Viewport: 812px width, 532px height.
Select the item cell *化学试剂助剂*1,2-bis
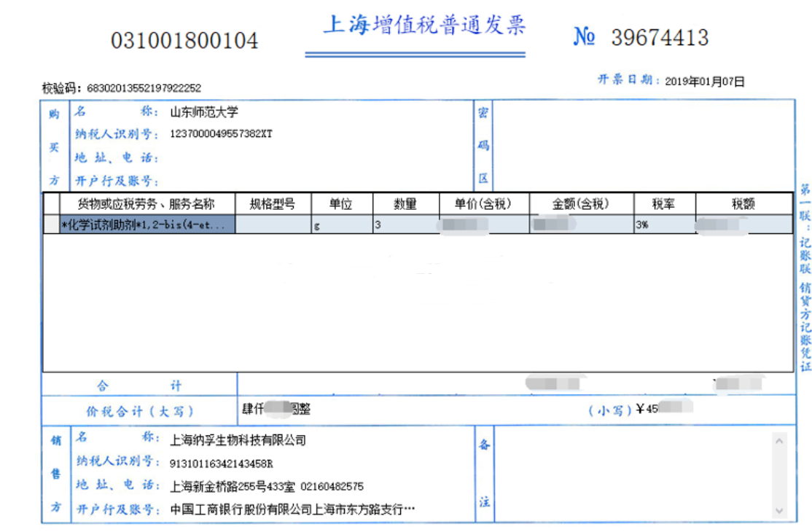tap(148, 225)
